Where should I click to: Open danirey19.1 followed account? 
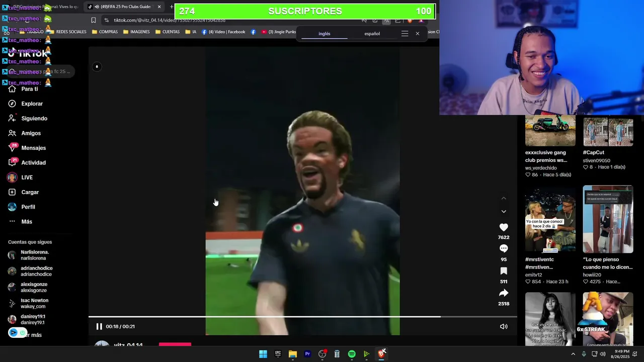[27, 320]
